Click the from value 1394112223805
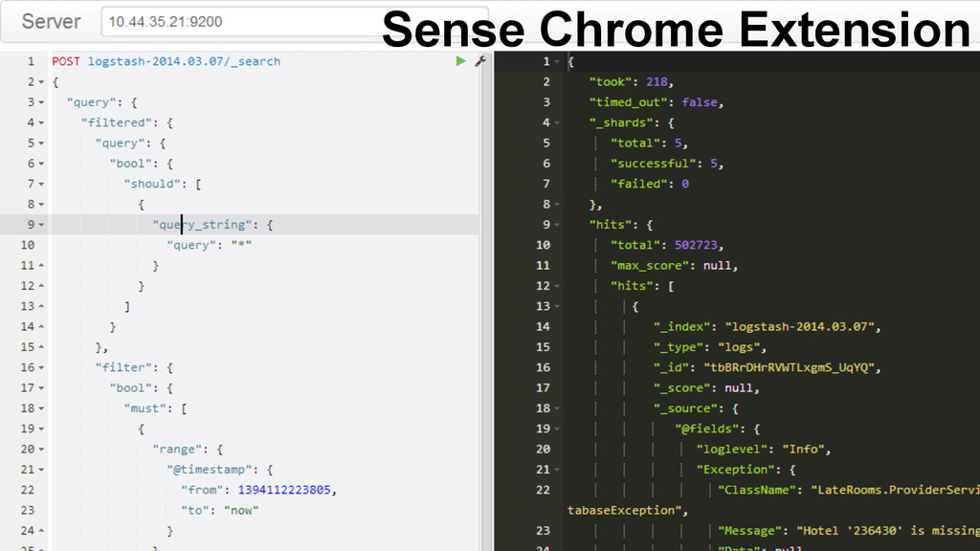 [283, 490]
